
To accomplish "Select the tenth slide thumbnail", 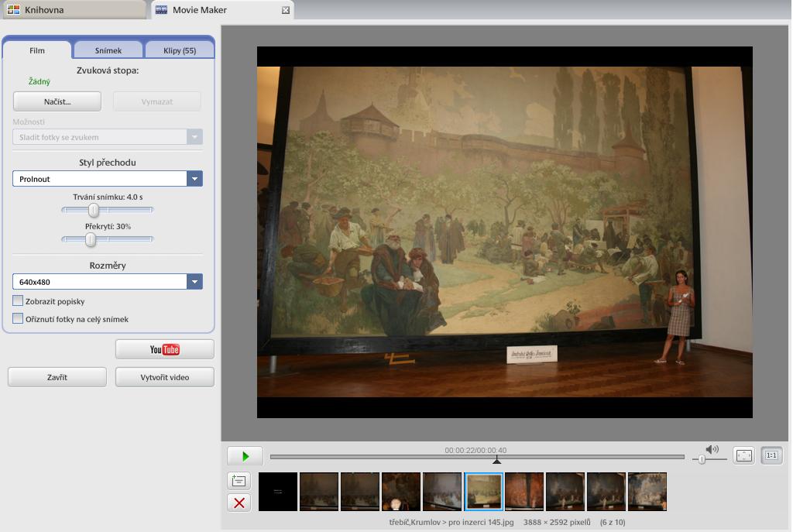I will point(647,492).
